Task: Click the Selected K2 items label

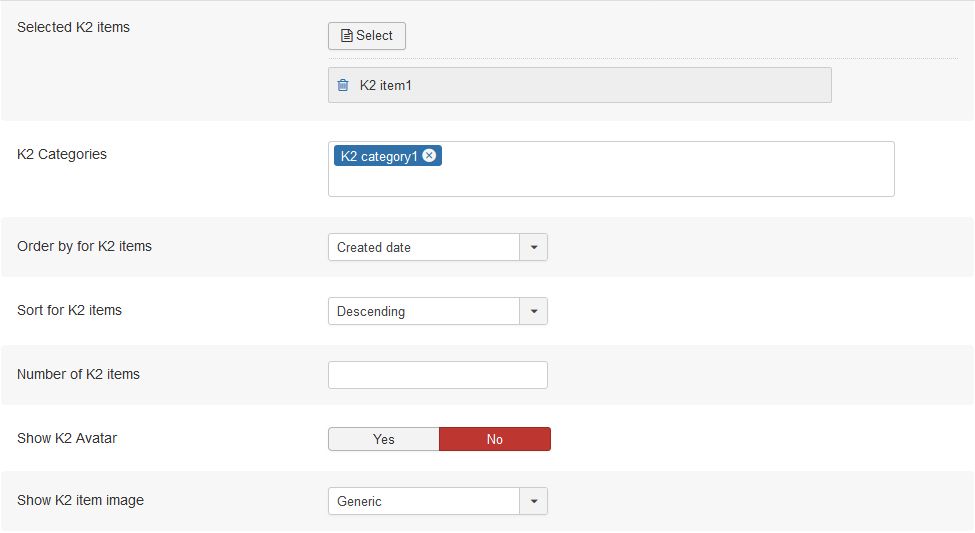Action: point(73,27)
